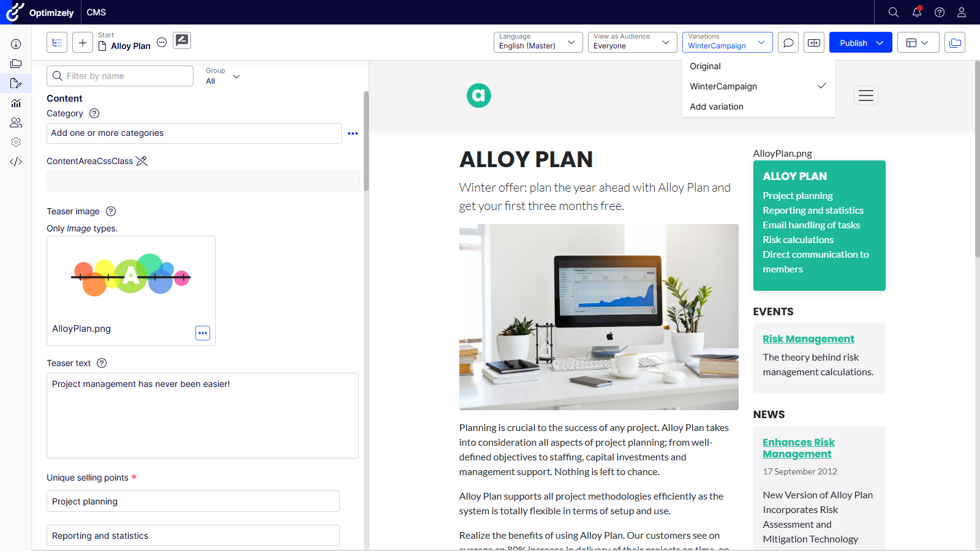This screenshot has height=551, width=980.
Task: Open the code brackets icon in sidebar
Action: [x=16, y=162]
